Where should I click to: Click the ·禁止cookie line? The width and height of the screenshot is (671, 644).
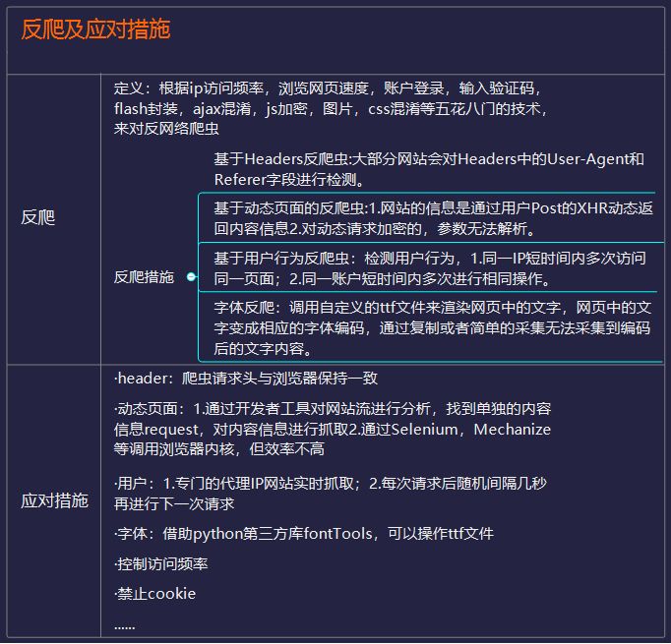click(154, 594)
